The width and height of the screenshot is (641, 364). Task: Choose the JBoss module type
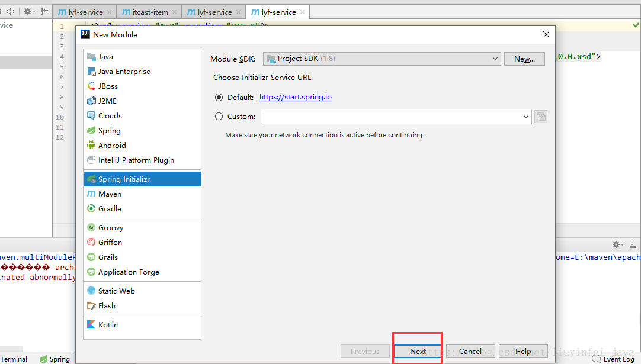coord(142,86)
